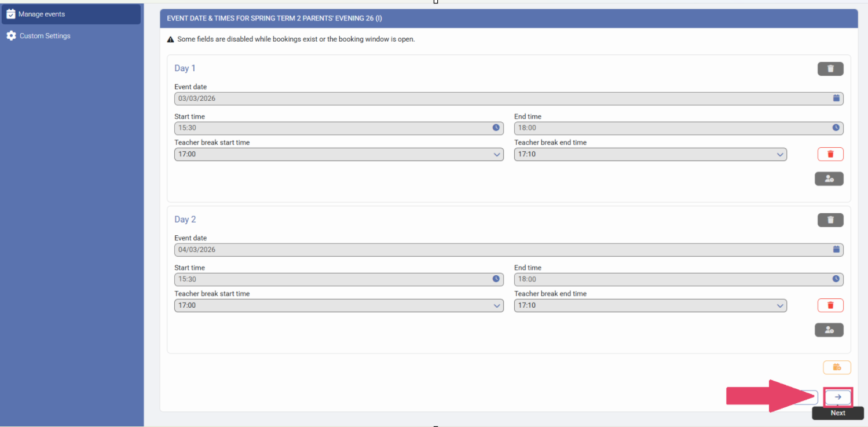The image size is (868, 427).
Task: Open the Day 1 event date calendar icon
Action: tap(836, 98)
